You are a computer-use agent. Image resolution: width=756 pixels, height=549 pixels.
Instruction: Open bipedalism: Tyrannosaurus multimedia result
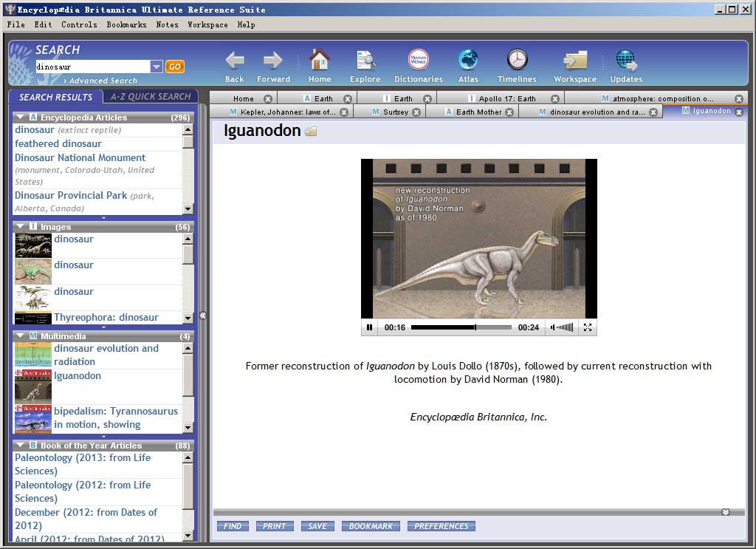coord(116,417)
